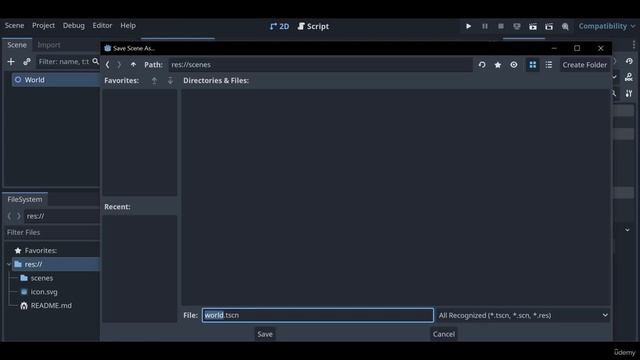The height and width of the screenshot is (360, 640).
Task: Select README.md in FileSystem
Action: point(51,305)
